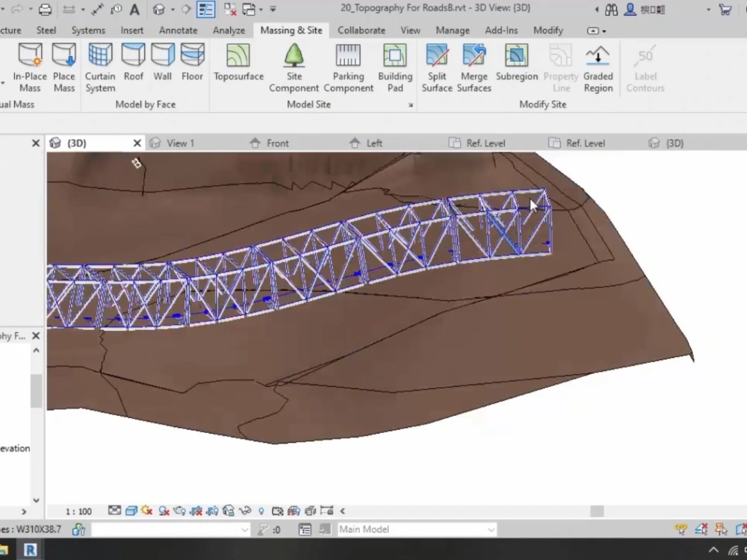Screen dimensions: 747x560
Task: Create a Building Pad
Action: (395, 66)
